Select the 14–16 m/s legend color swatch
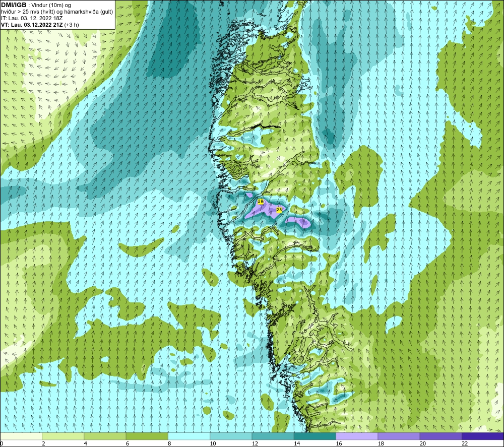The image size is (504, 447). (x=314, y=436)
